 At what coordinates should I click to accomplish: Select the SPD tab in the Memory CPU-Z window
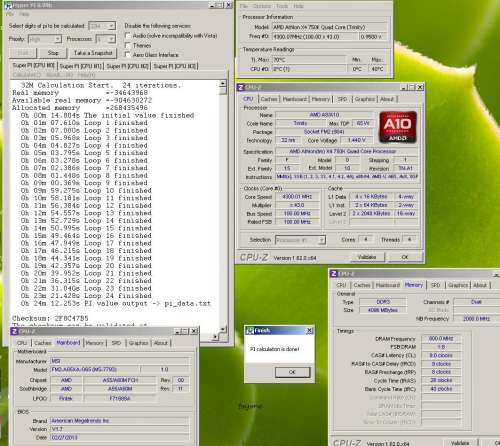click(x=435, y=285)
